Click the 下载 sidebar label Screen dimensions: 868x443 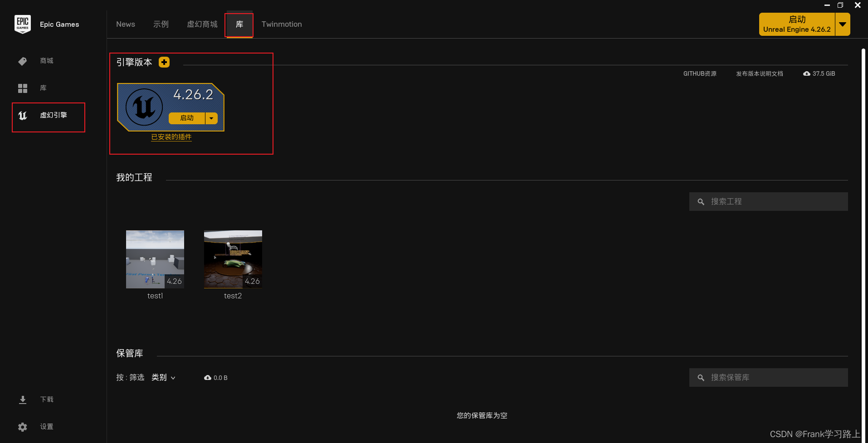pos(47,399)
